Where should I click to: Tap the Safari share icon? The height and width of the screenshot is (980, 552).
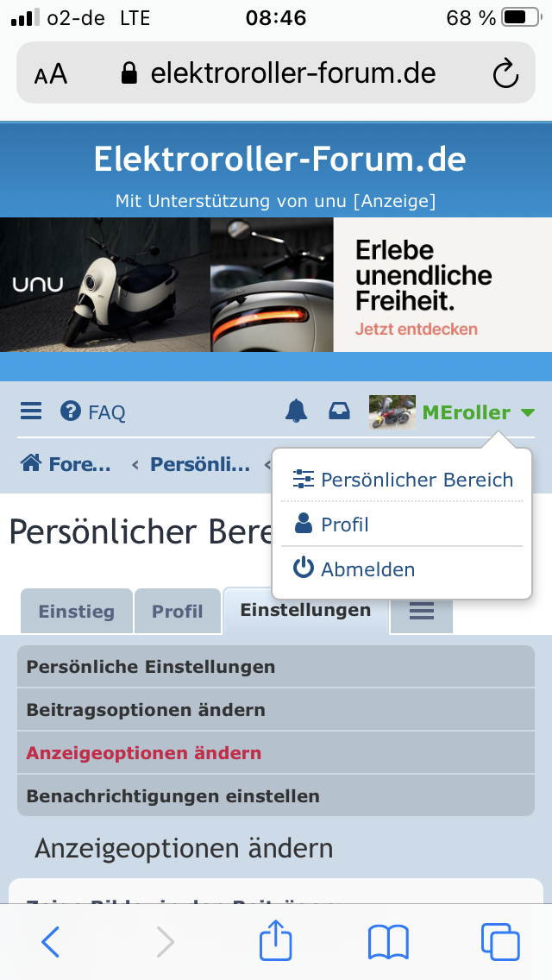coord(276,941)
